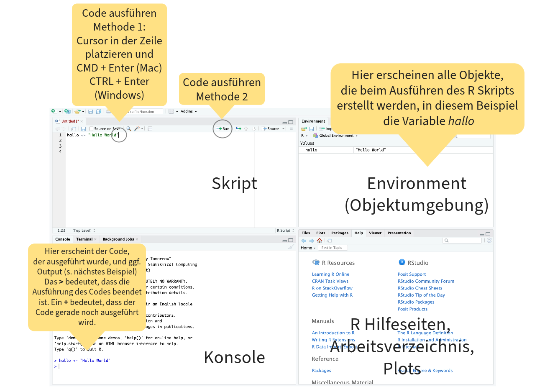Enable the Source on Save checkbox
The height and width of the screenshot is (392, 550).
(91, 129)
